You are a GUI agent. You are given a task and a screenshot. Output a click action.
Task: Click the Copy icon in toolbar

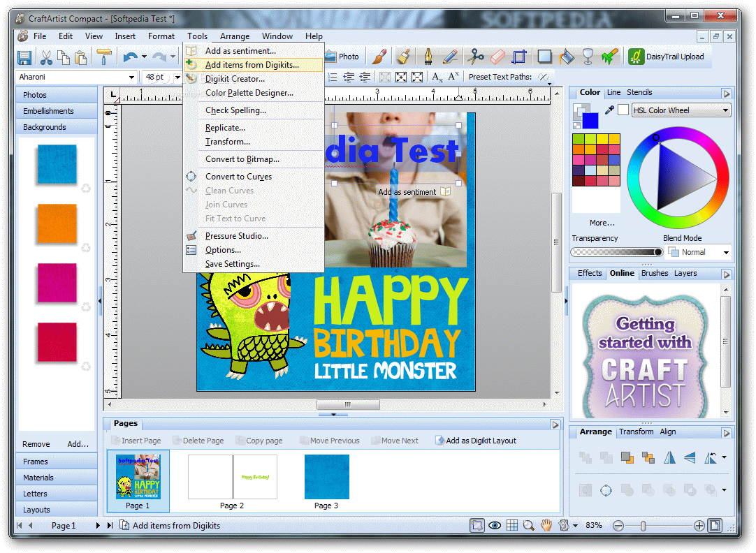pyautogui.click(x=63, y=57)
